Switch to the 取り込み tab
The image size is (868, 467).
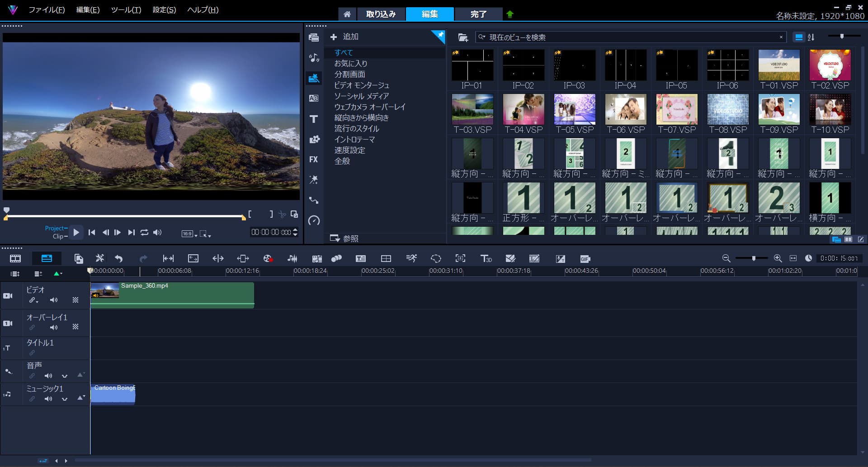[381, 14]
